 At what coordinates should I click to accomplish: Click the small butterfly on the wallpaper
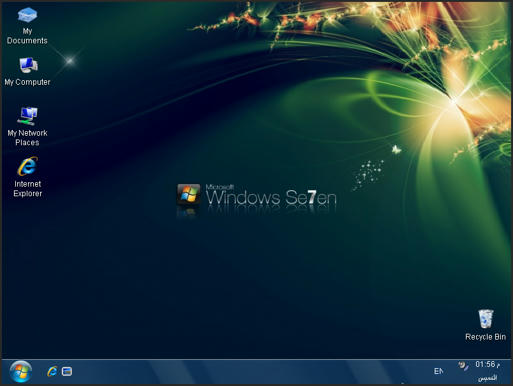tap(396, 150)
